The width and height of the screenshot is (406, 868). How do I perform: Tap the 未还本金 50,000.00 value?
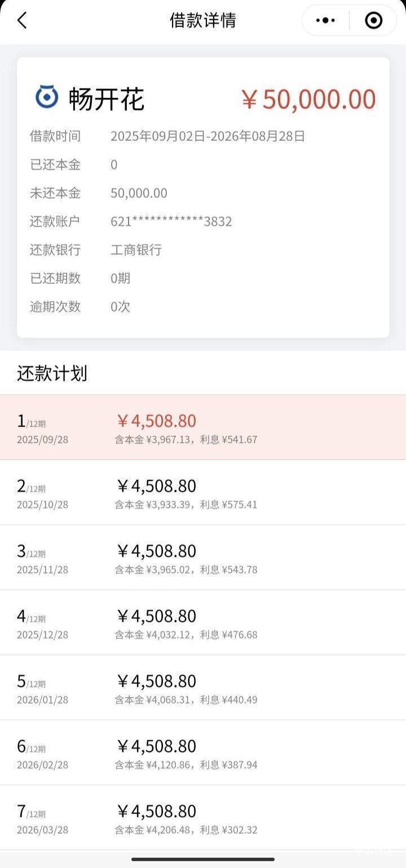(139, 193)
